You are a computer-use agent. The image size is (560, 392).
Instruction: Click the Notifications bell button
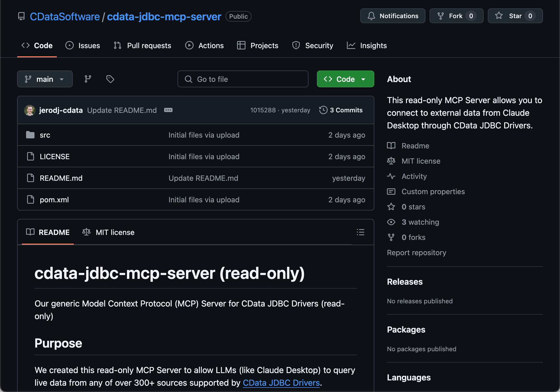pos(393,16)
